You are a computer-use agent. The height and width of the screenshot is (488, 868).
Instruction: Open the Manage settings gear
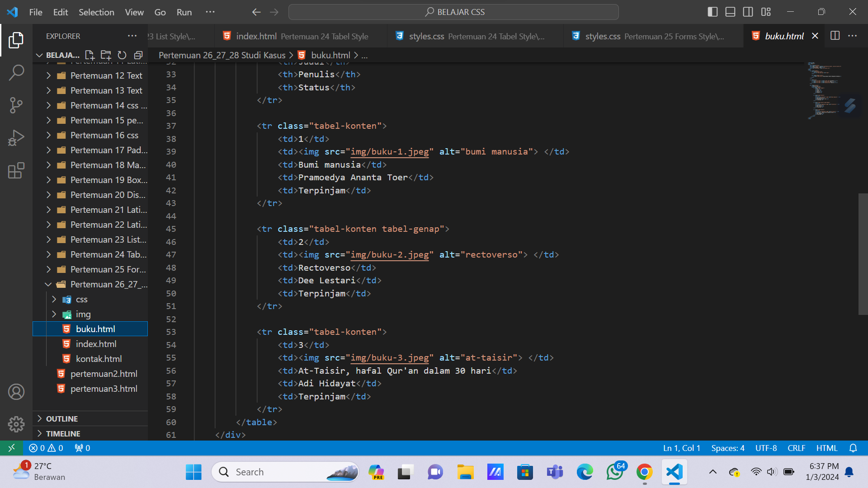(x=16, y=424)
